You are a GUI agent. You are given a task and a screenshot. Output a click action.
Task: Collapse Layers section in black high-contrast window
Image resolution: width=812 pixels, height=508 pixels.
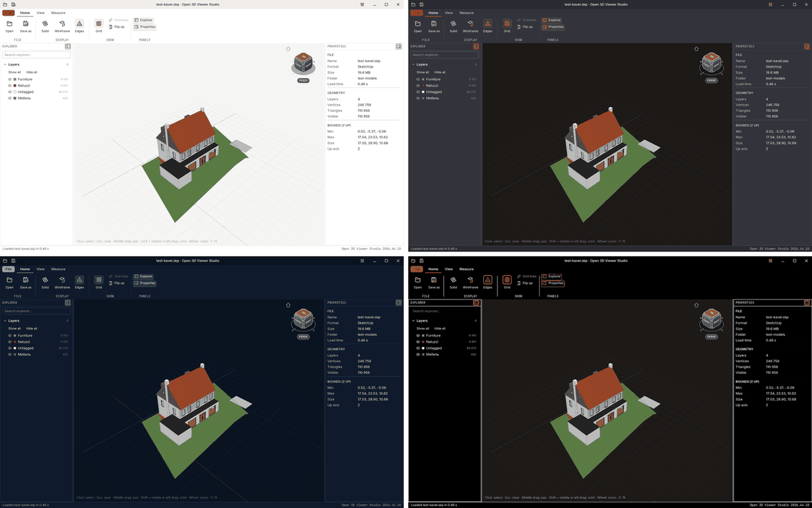[x=413, y=320]
